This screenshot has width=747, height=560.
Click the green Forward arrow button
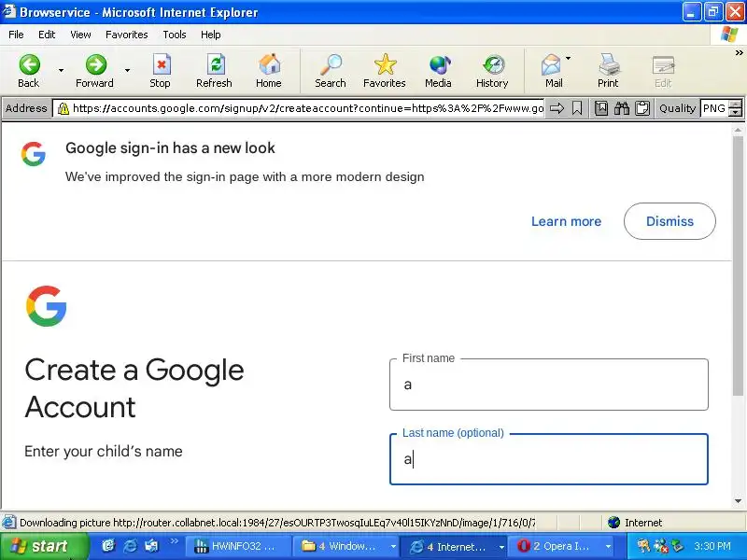click(95, 71)
